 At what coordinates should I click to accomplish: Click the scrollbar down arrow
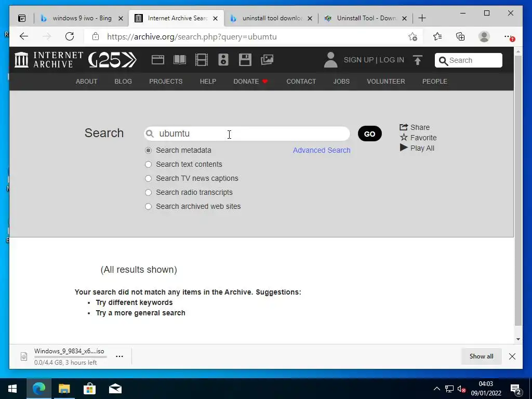[x=518, y=339]
